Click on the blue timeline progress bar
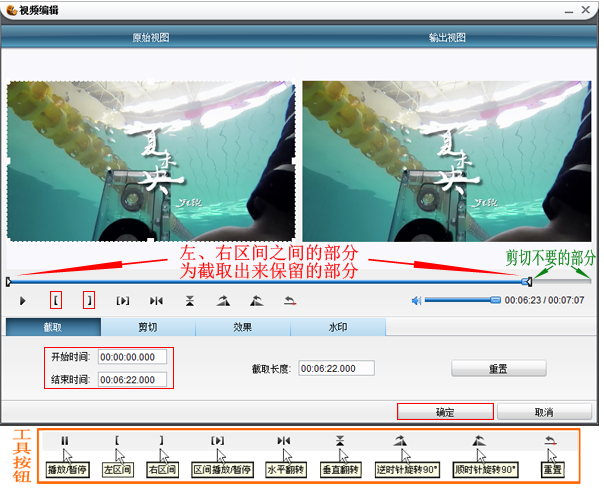Image resolution: width=604 pixels, height=492 pixels. (266, 282)
